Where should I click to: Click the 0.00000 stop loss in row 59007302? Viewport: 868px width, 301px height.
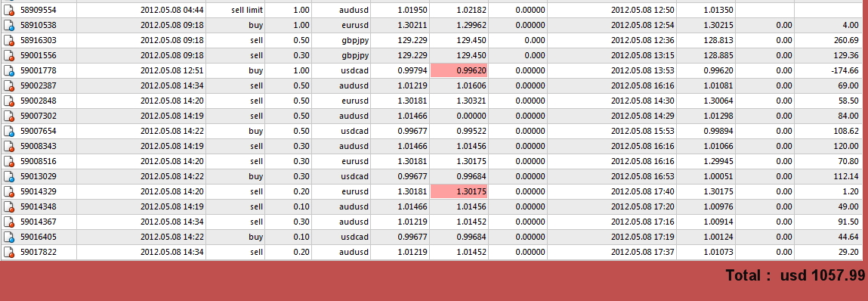click(471, 116)
